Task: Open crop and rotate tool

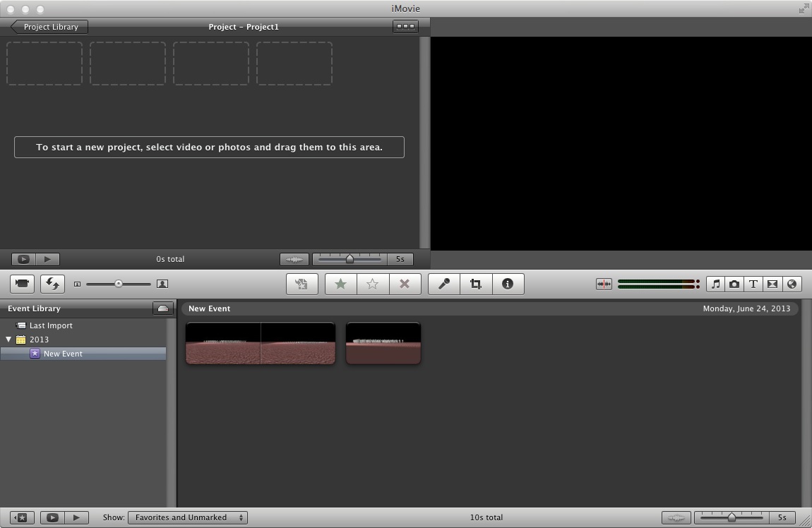Action: pyautogui.click(x=476, y=284)
